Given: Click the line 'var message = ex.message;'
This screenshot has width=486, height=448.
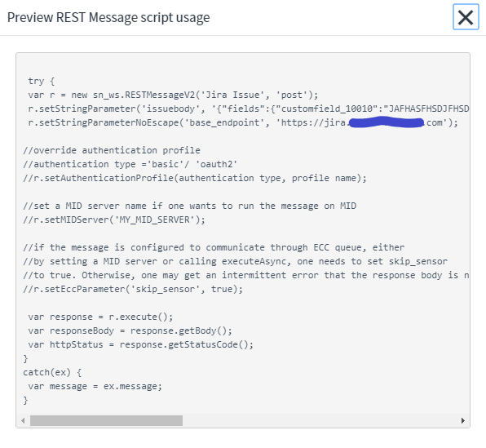Looking at the screenshot, I should click(95, 387).
